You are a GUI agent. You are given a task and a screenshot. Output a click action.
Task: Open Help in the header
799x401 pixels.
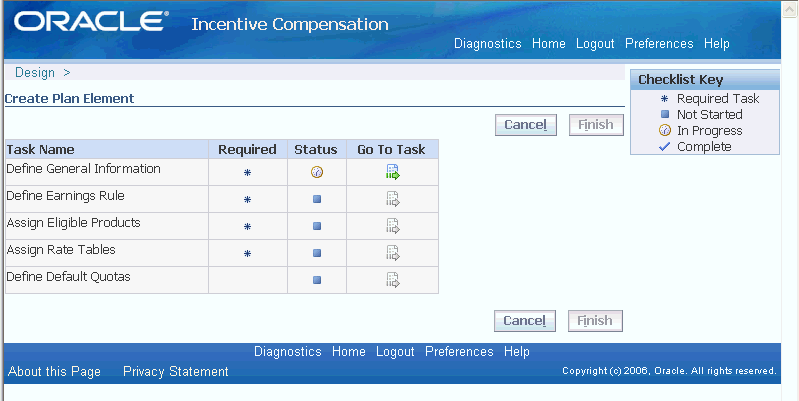[716, 44]
